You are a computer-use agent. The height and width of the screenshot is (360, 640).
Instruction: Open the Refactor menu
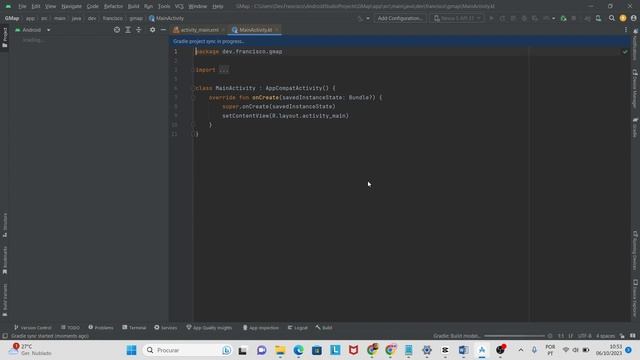coord(113,7)
